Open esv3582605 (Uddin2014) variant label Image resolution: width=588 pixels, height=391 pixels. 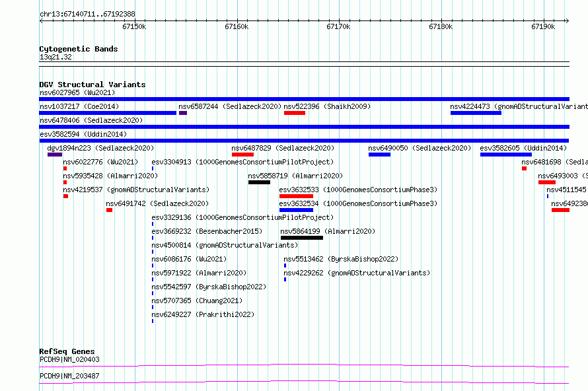[523, 148]
